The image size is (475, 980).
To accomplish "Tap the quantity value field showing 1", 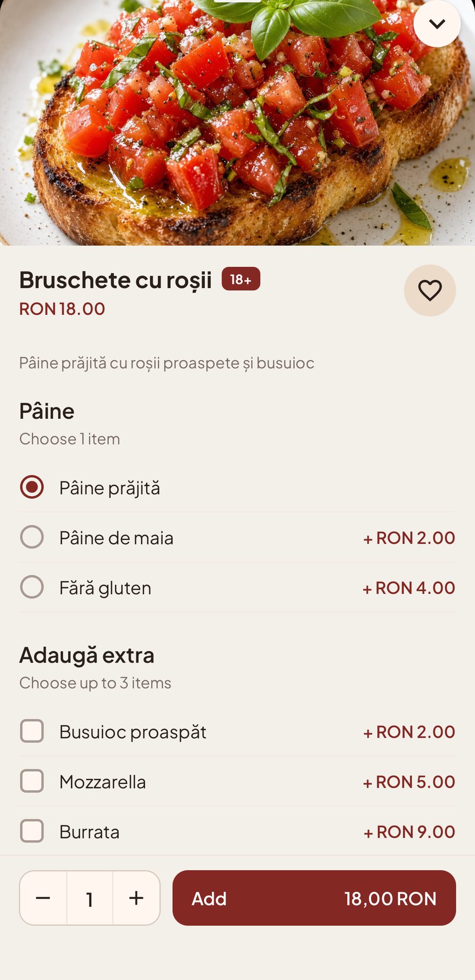I will coord(90,898).
